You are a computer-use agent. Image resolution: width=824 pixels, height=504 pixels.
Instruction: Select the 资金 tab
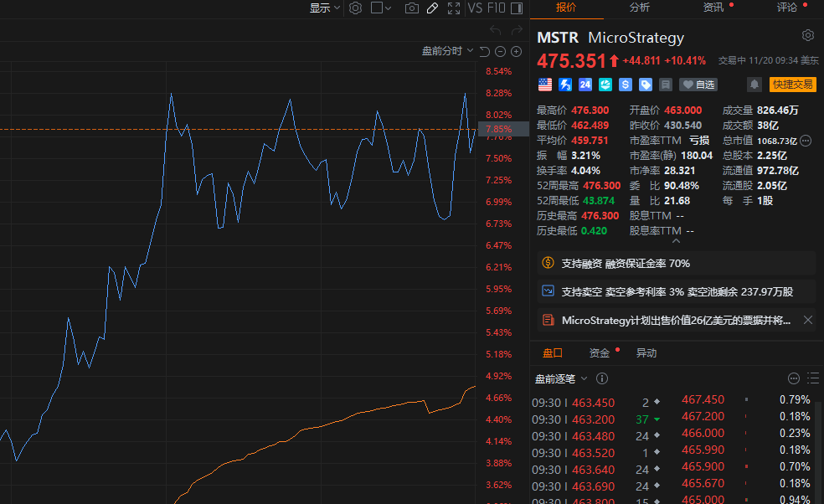coord(599,353)
